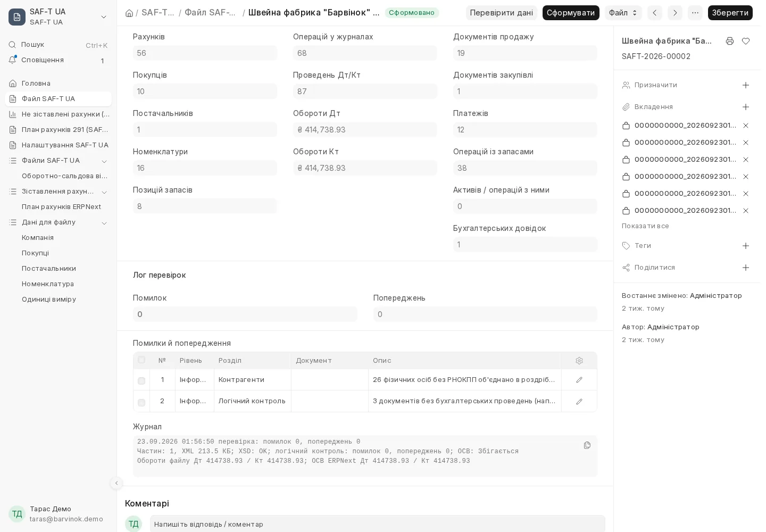Open Не зіставлені рахунки sidebar item

59,114
